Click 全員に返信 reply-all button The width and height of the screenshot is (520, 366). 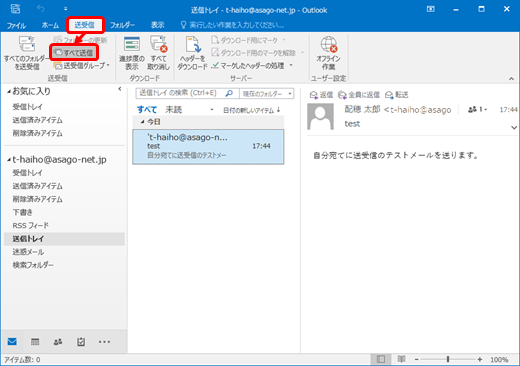tap(359, 95)
